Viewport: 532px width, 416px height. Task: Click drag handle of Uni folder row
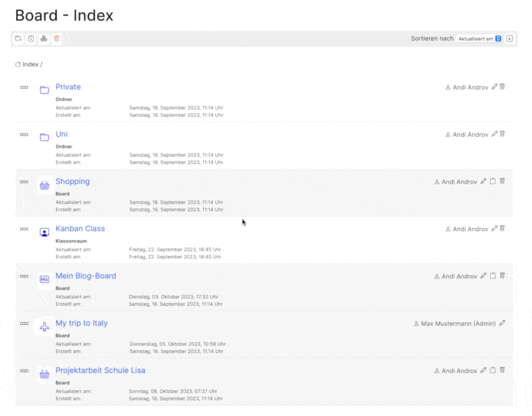point(24,135)
